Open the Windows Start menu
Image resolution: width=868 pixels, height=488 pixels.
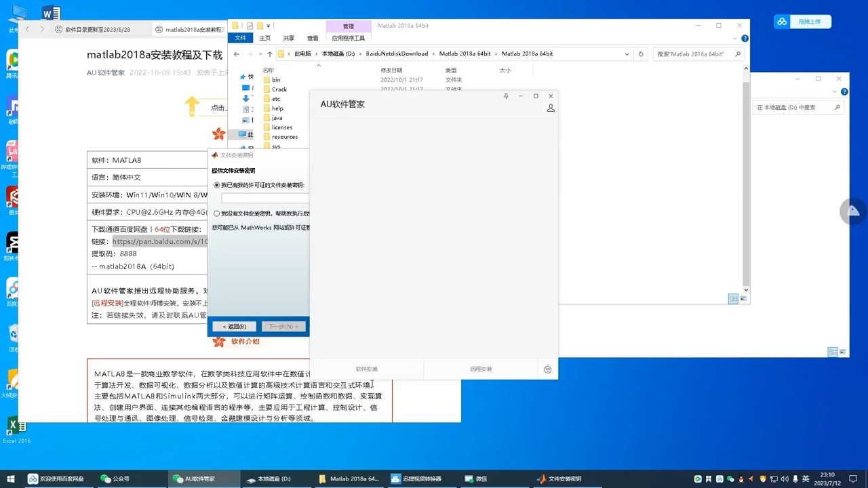point(11,479)
